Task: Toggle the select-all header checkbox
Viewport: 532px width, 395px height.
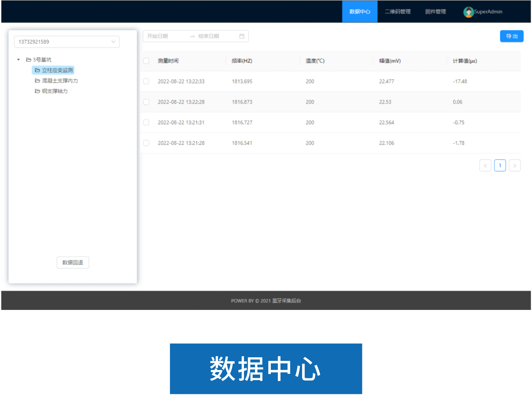Action: point(146,61)
